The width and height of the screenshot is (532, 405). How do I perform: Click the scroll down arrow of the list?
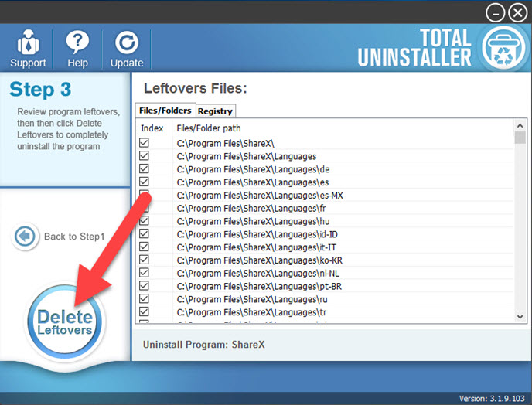pos(520,316)
